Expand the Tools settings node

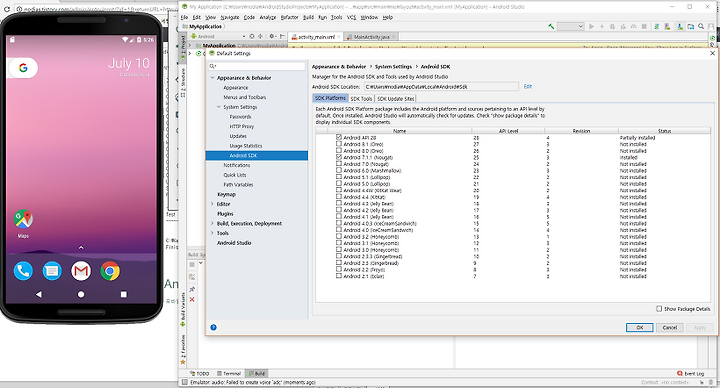(212, 233)
